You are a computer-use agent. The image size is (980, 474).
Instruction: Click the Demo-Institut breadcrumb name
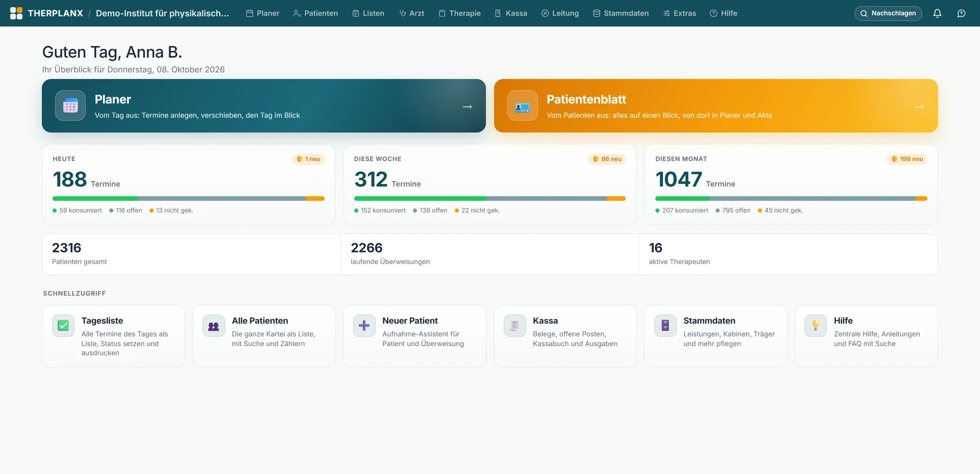click(x=162, y=13)
